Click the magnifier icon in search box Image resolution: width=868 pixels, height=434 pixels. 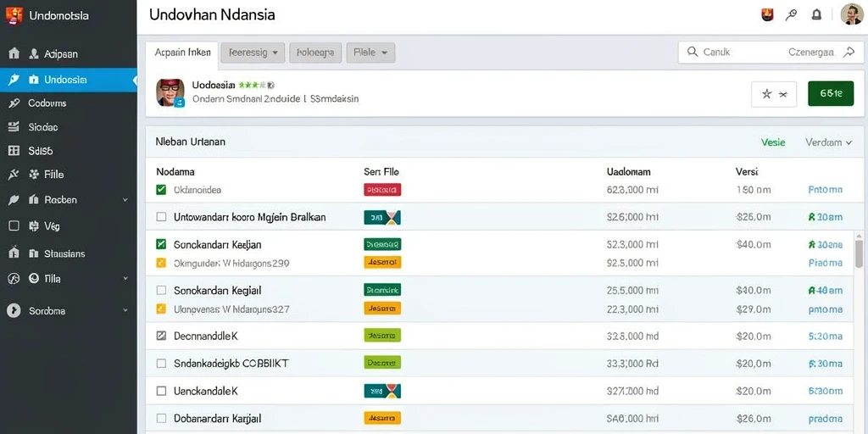click(x=692, y=52)
